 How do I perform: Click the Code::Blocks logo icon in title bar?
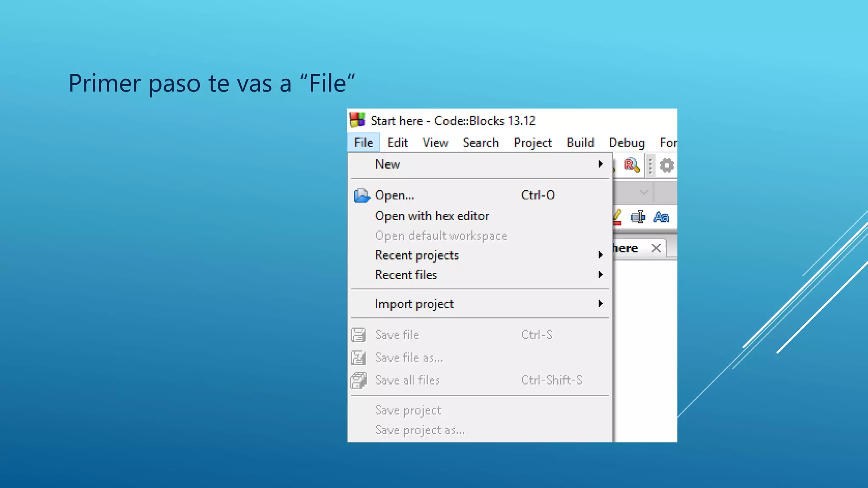[357, 120]
